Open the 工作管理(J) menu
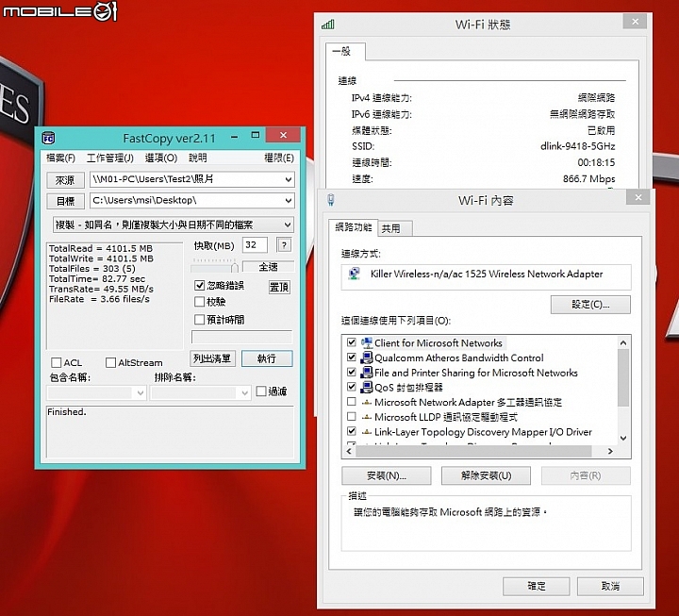 [x=110, y=158]
